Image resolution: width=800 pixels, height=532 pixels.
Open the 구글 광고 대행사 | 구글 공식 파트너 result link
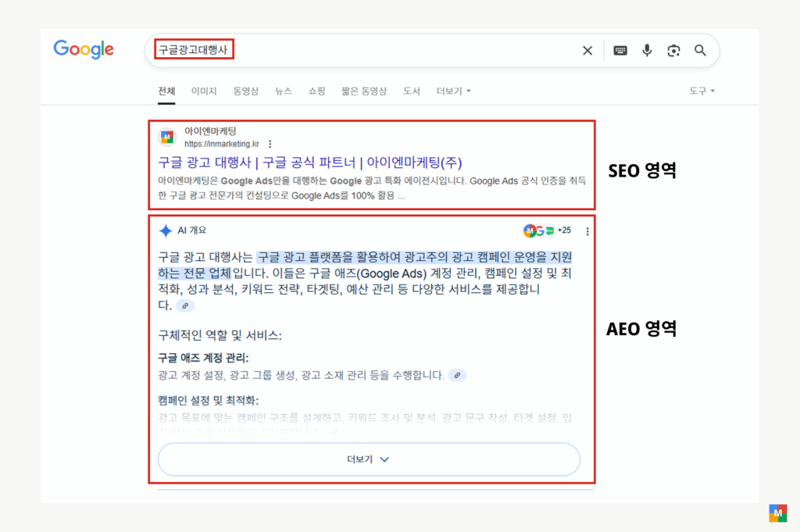click(x=309, y=162)
